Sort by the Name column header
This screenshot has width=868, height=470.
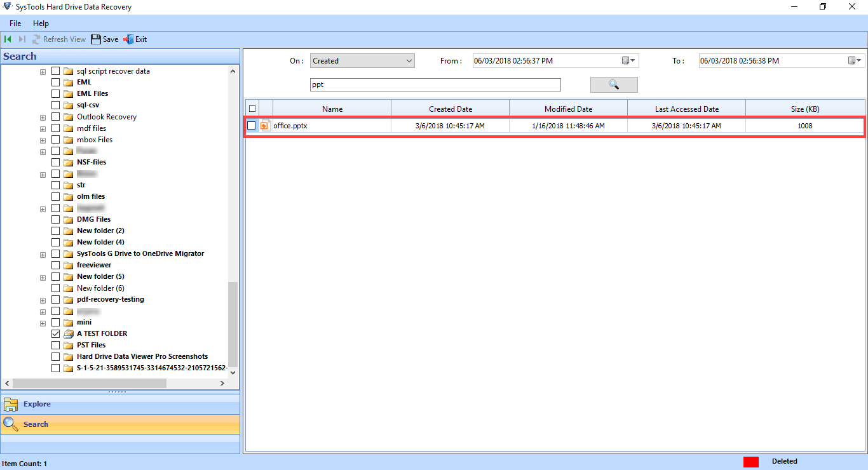332,109
